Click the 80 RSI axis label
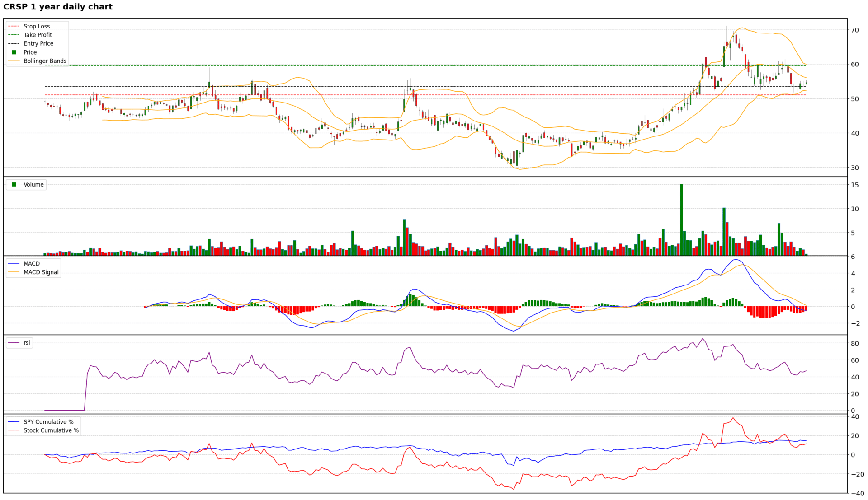 [854, 344]
